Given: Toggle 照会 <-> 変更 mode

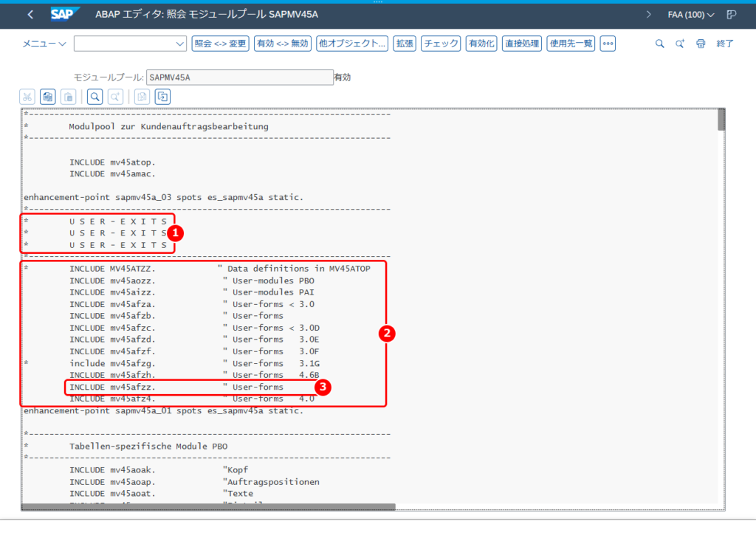Looking at the screenshot, I should (x=220, y=44).
